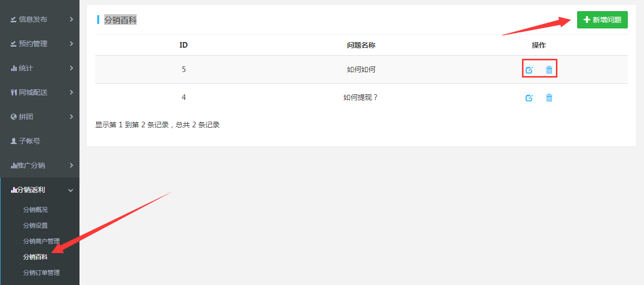Go to 分销商户管理 page
Screen dimensions: 644x285
pos(42,241)
